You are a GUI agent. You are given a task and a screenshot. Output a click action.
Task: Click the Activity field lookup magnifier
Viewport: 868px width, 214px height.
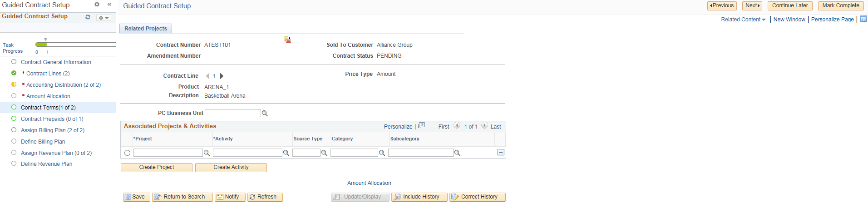coord(286,153)
